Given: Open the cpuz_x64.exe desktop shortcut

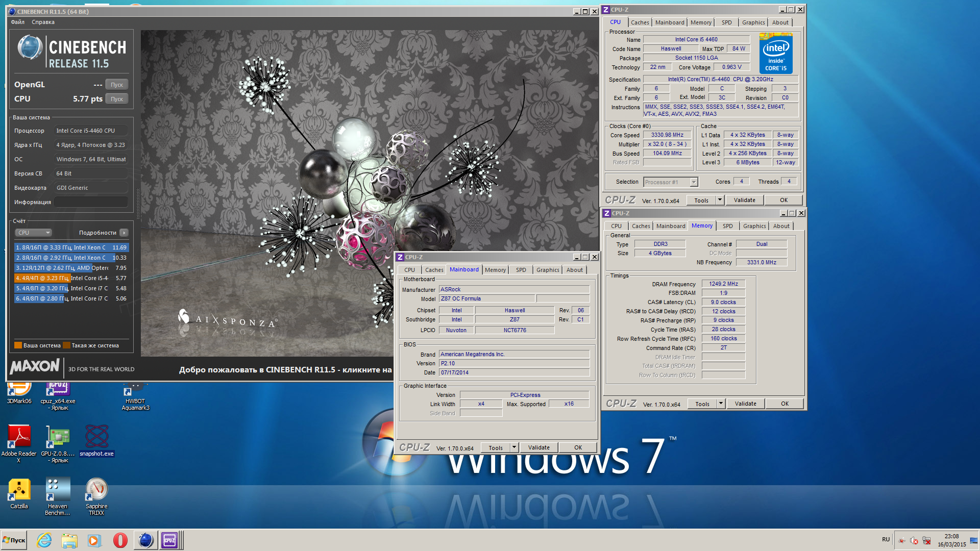Looking at the screenshot, I should coord(58,395).
